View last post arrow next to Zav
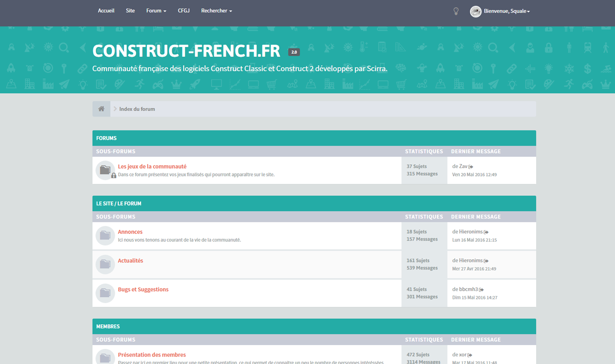 point(471,167)
